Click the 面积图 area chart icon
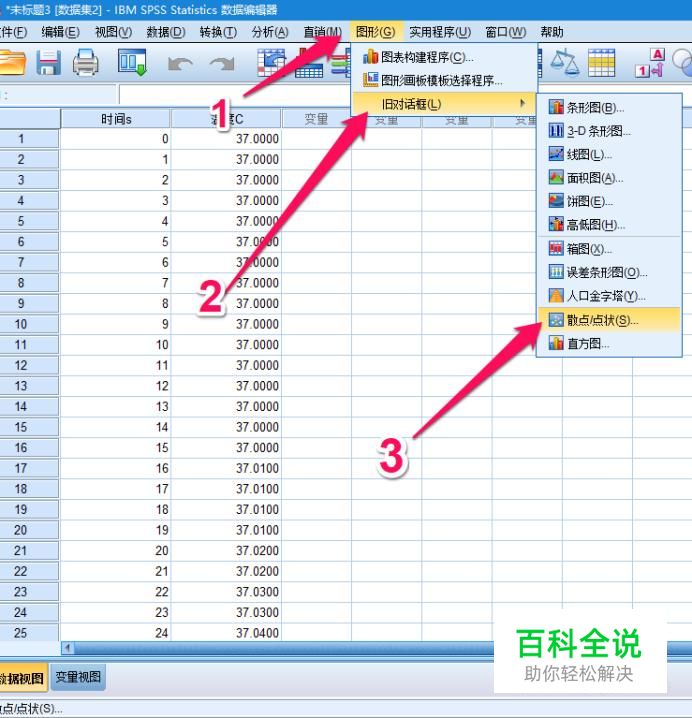Screen dimensions: 692x718 556,178
